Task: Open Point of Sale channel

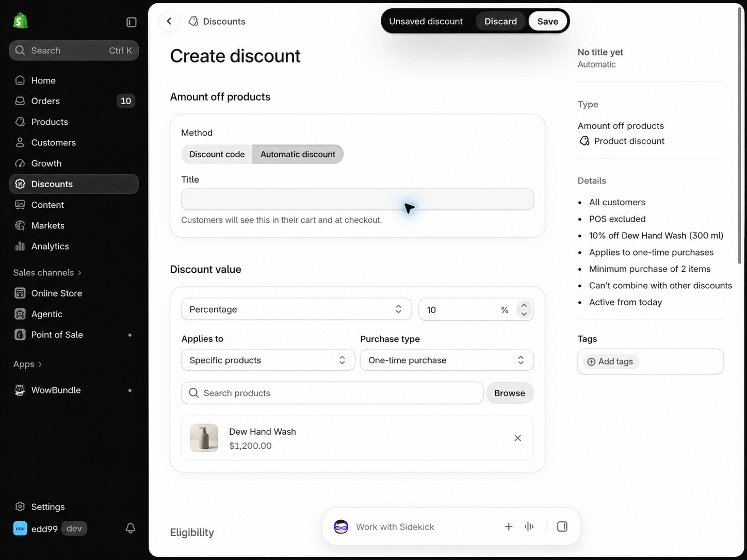Action: [74, 335]
